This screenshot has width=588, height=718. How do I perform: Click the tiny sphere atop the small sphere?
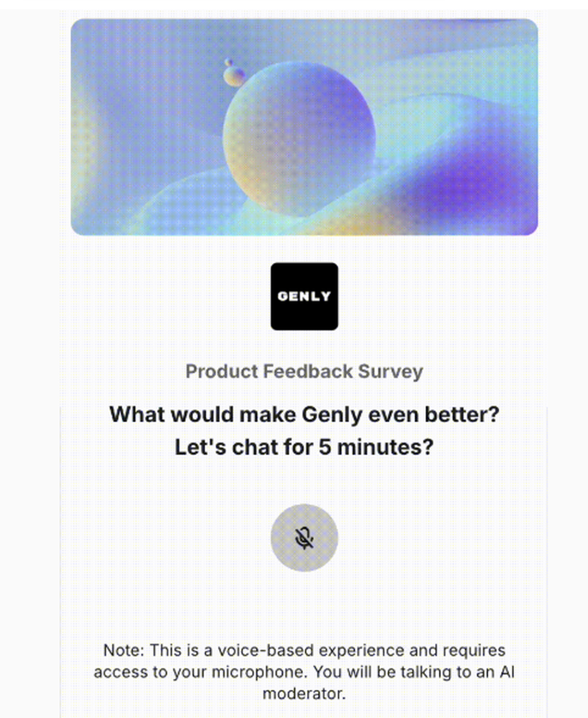pos(228,62)
